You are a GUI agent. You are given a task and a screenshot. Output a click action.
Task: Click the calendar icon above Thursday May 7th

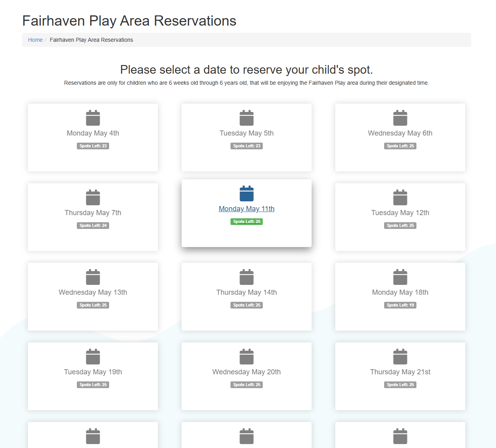93,197
